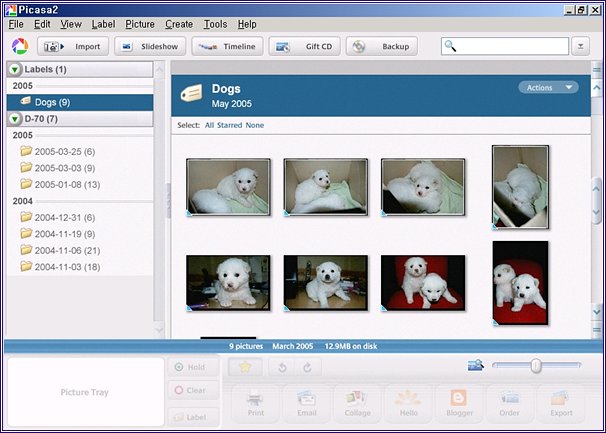Click the Blogger button
This screenshot has height=433, width=606.
point(459,403)
